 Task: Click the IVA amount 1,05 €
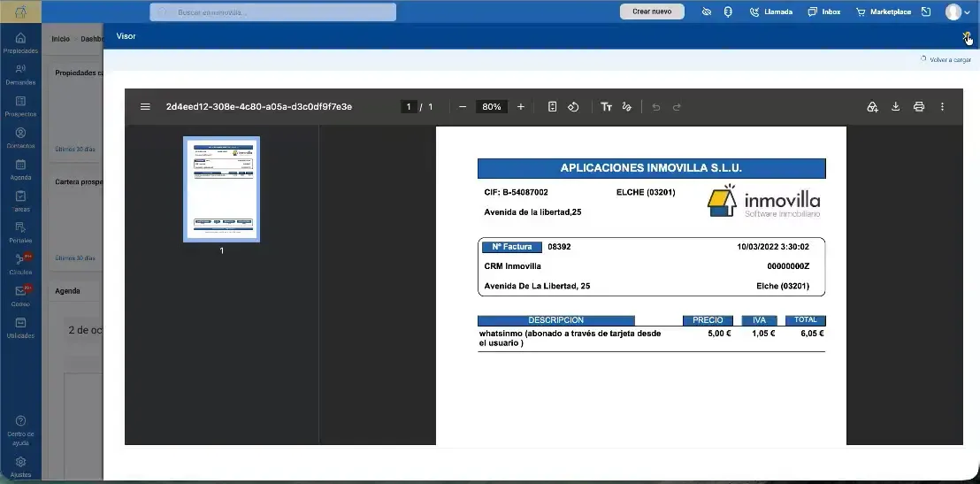[x=763, y=334]
